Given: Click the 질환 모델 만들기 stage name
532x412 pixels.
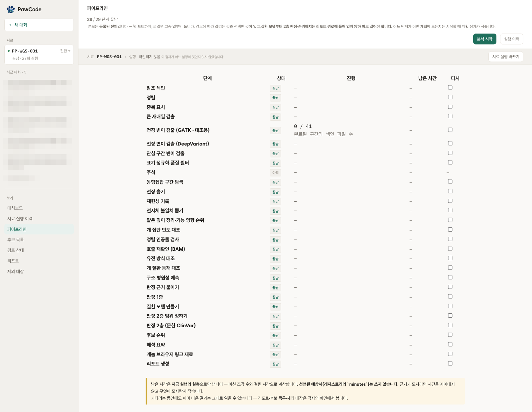Looking at the screenshot, I should pos(163,307).
